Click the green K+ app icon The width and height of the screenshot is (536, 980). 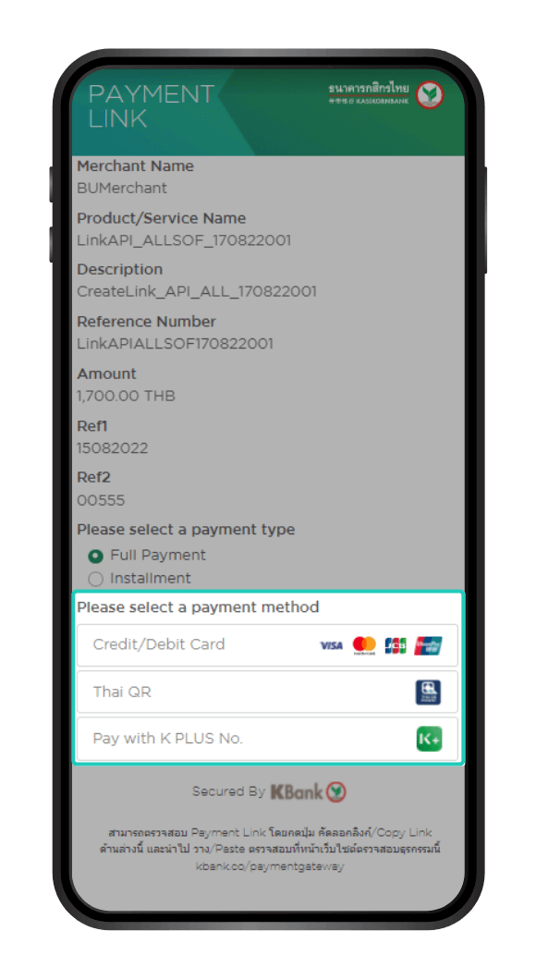click(429, 739)
